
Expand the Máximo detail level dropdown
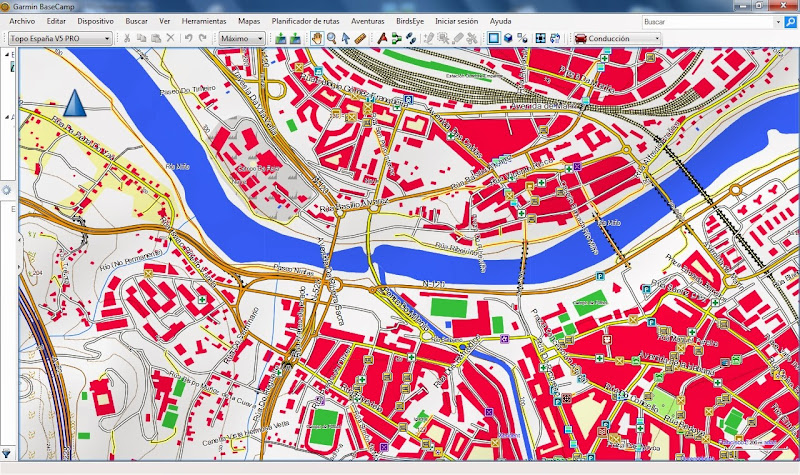(242, 38)
